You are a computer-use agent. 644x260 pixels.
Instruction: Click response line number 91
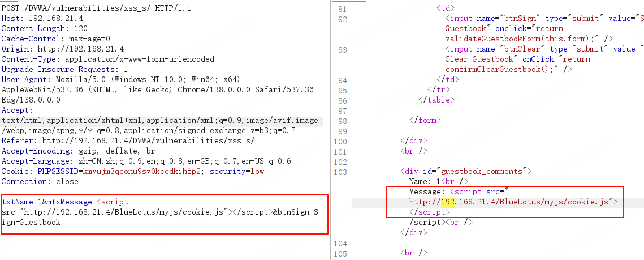[x=342, y=8]
